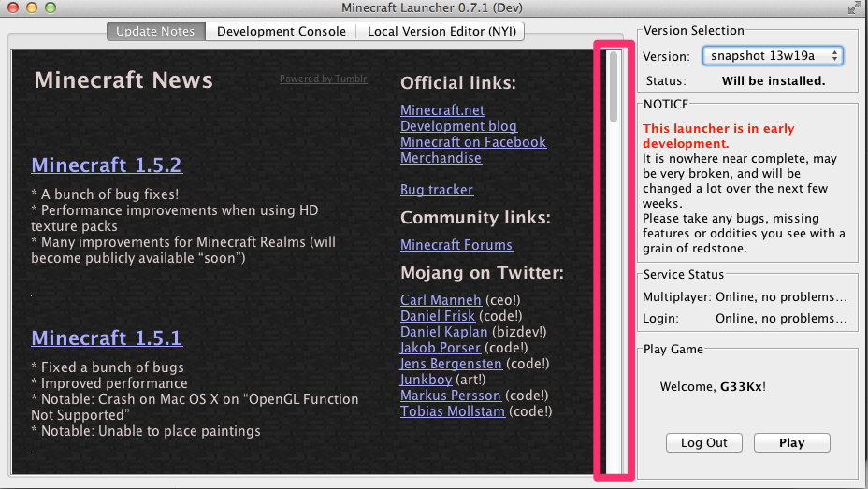868x489 pixels.
Task: Click the Log Out button
Action: point(703,442)
